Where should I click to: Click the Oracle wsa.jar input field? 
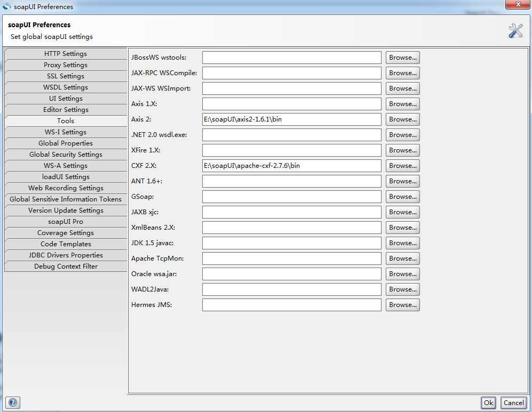(x=292, y=274)
